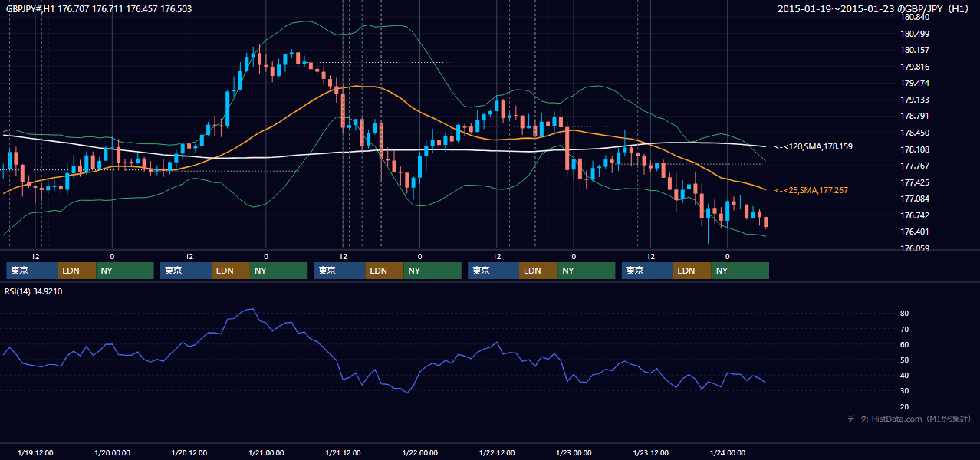Click the 176.401 price axis label
Image resolution: width=980 pixels, height=460 pixels.
pos(915,232)
